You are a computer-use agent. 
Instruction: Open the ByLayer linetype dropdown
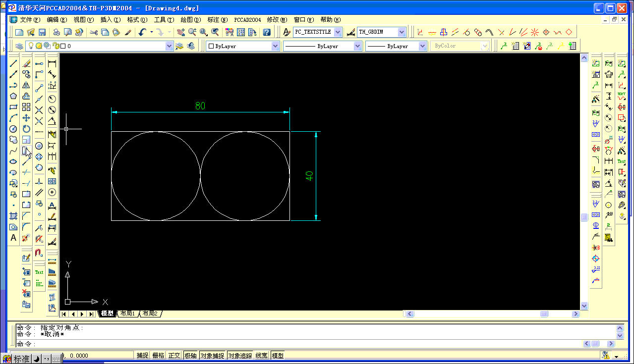click(x=358, y=46)
